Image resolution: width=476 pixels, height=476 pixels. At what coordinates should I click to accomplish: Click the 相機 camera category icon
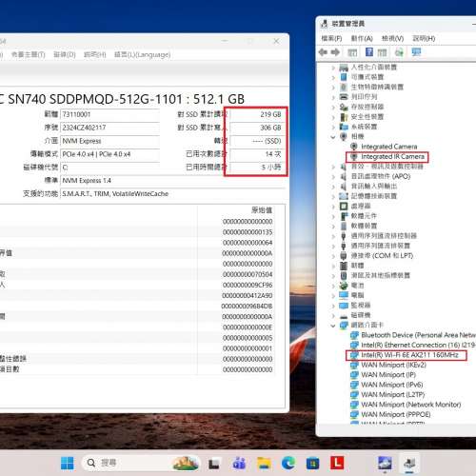344,136
